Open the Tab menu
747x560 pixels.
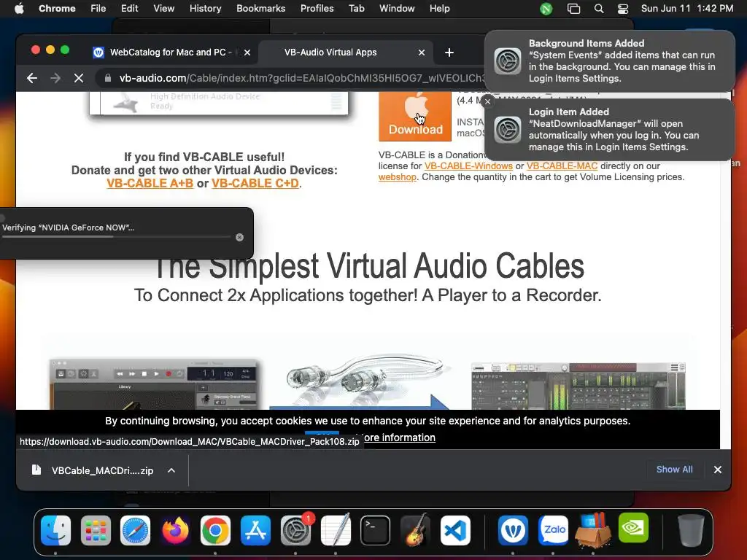point(356,9)
